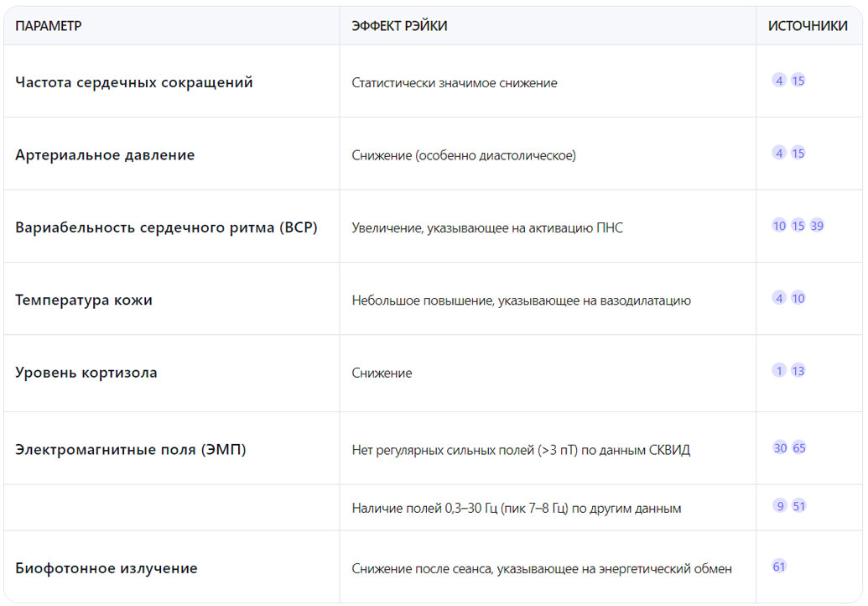Select the Биофотонное излучение parameter cell
868x606 pixels.
(x=107, y=568)
